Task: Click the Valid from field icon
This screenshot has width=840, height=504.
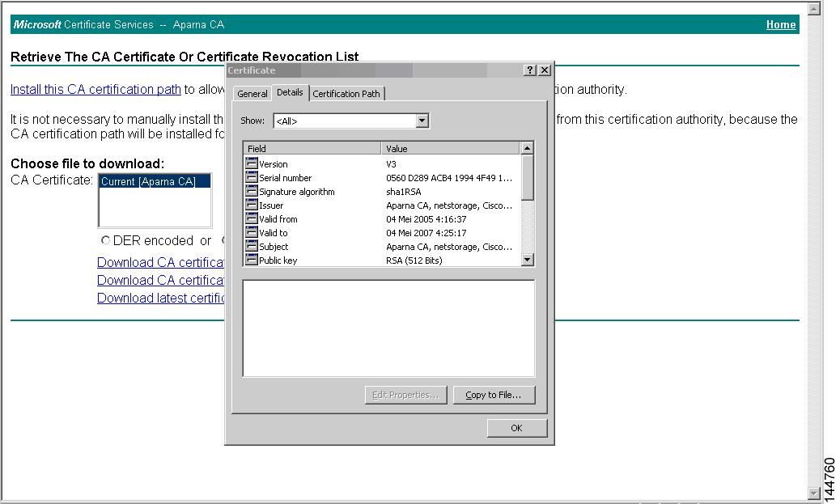Action: [252, 218]
